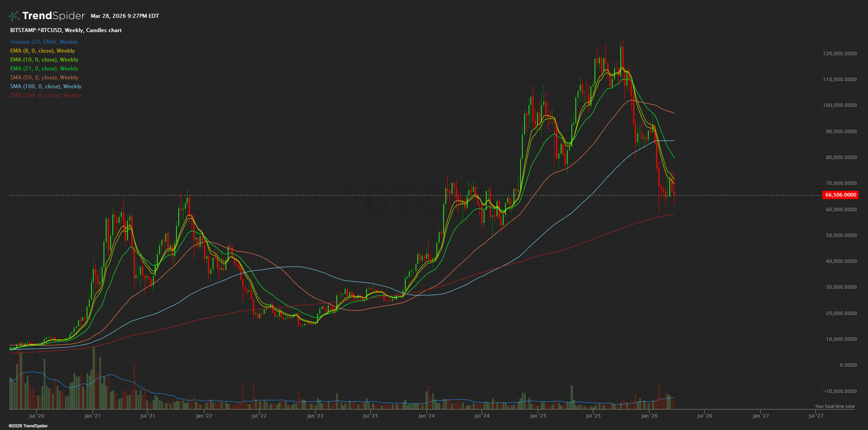Click the SMA (200, 0, close) indicator label
868x430 pixels.
[46, 95]
